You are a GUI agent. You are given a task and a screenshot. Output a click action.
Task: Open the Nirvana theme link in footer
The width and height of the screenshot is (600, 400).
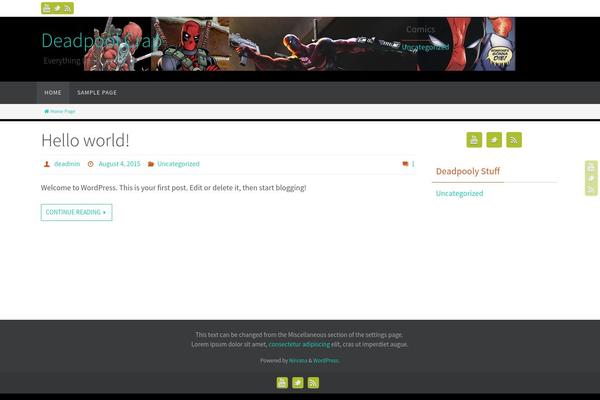tap(298, 361)
